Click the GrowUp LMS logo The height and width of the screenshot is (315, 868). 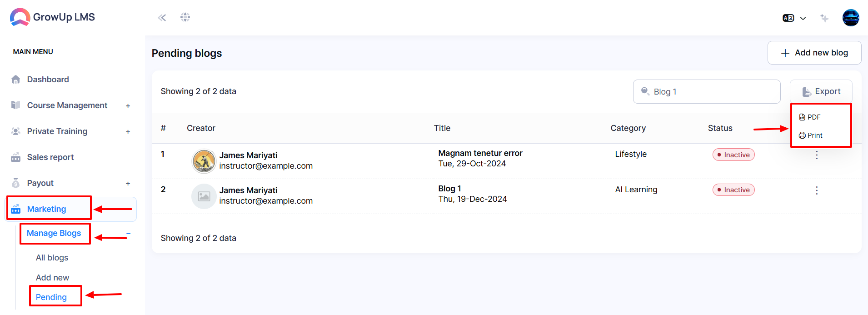(x=52, y=17)
